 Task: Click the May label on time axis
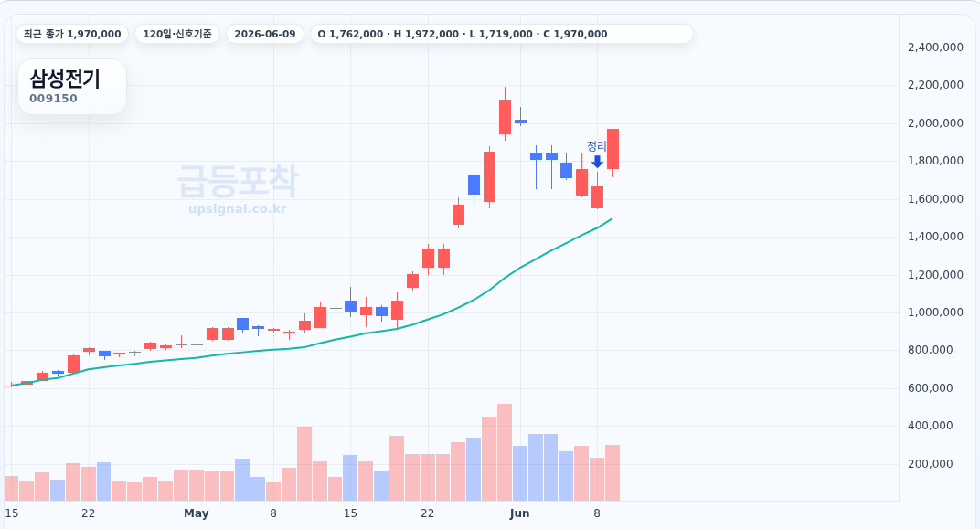click(197, 513)
